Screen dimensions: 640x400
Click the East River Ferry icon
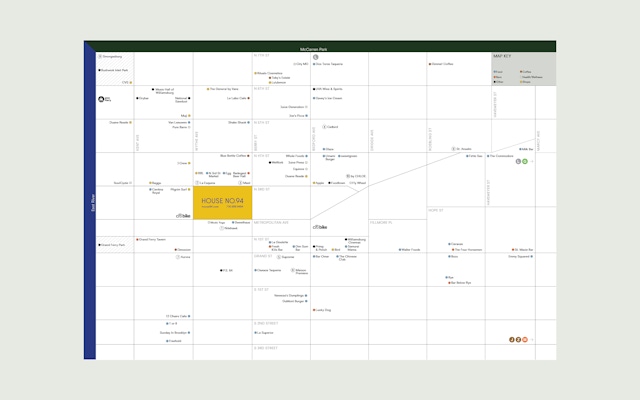[102, 100]
